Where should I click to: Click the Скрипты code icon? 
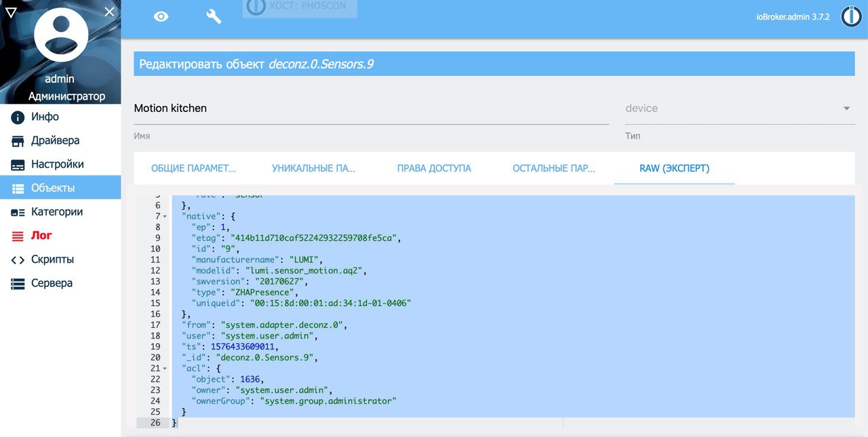18,260
